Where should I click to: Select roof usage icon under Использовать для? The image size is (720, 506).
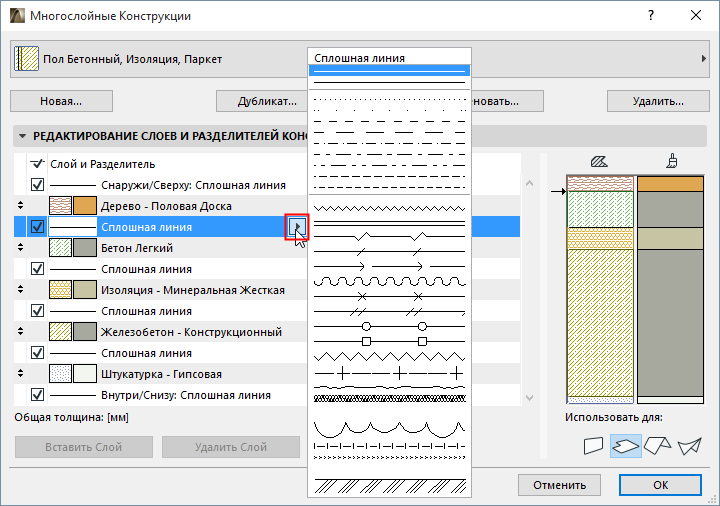click(658, 445)
